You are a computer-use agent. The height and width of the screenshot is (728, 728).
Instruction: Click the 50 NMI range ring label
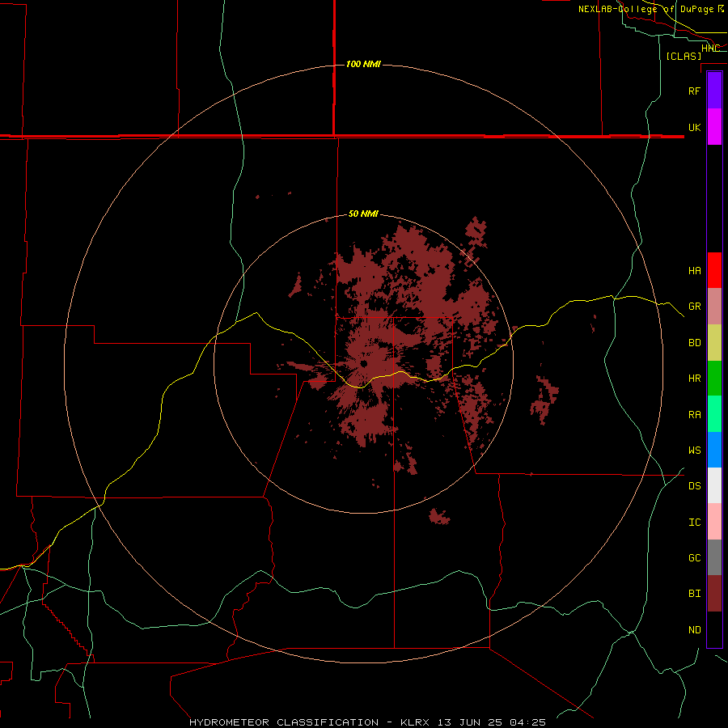tap(363, 214)
